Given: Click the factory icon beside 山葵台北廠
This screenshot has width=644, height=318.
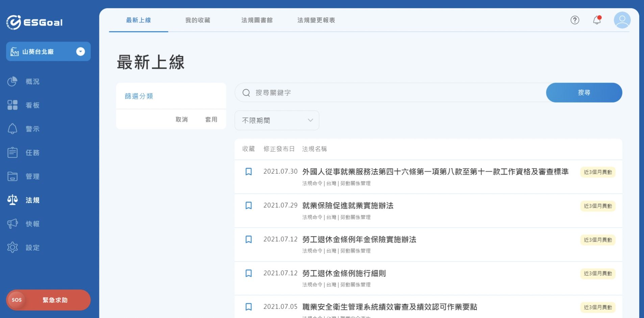Looking at the screenshot, I should 15,52.
